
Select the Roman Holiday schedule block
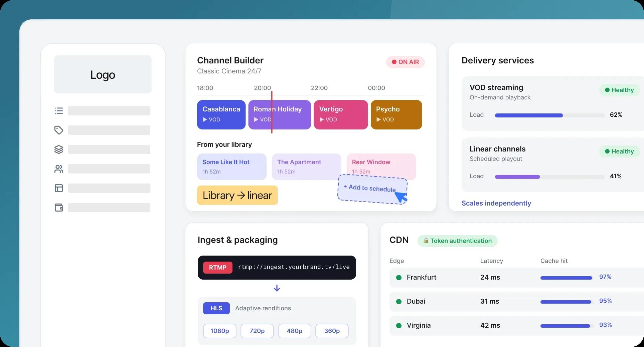coord(280,115)
